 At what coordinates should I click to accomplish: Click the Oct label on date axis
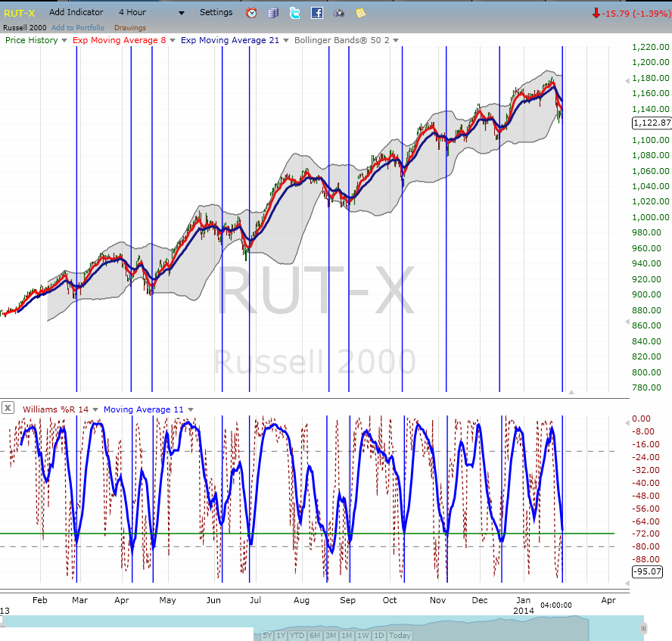390,600
